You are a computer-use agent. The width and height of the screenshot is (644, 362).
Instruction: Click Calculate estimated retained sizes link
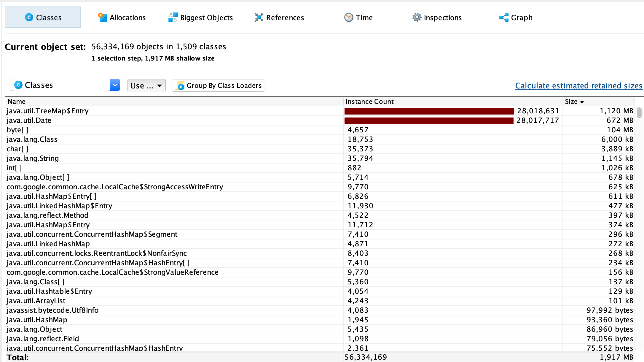pyautogui.click(x=578, y=86)
